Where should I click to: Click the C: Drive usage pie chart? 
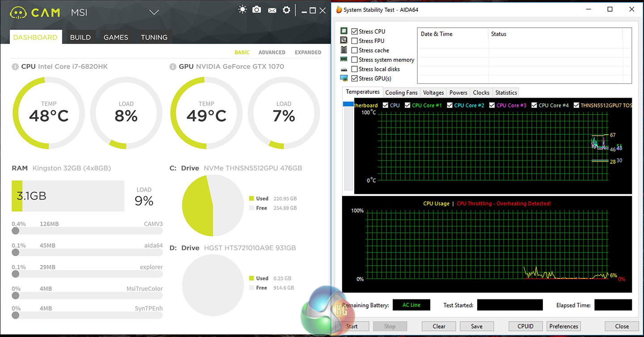(213, 205)
